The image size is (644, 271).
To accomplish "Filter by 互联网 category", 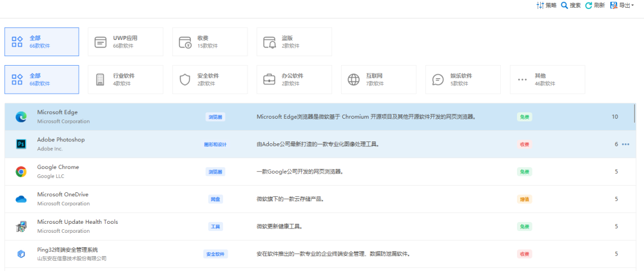I will pos(379,79).
